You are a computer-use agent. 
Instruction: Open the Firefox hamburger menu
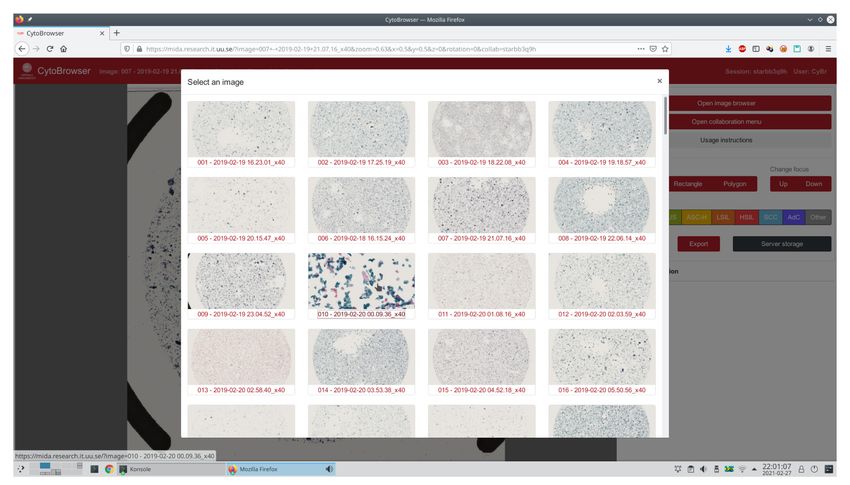(828, 49)
